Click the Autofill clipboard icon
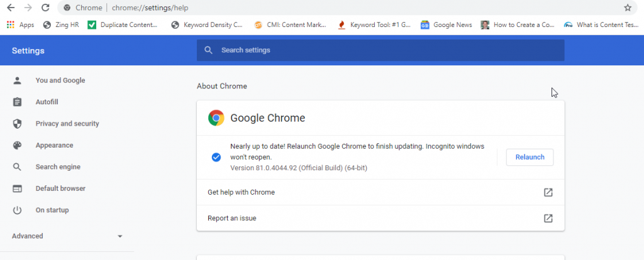The height and width of the screenshot is (260, 644). click(x=17, y=102)
